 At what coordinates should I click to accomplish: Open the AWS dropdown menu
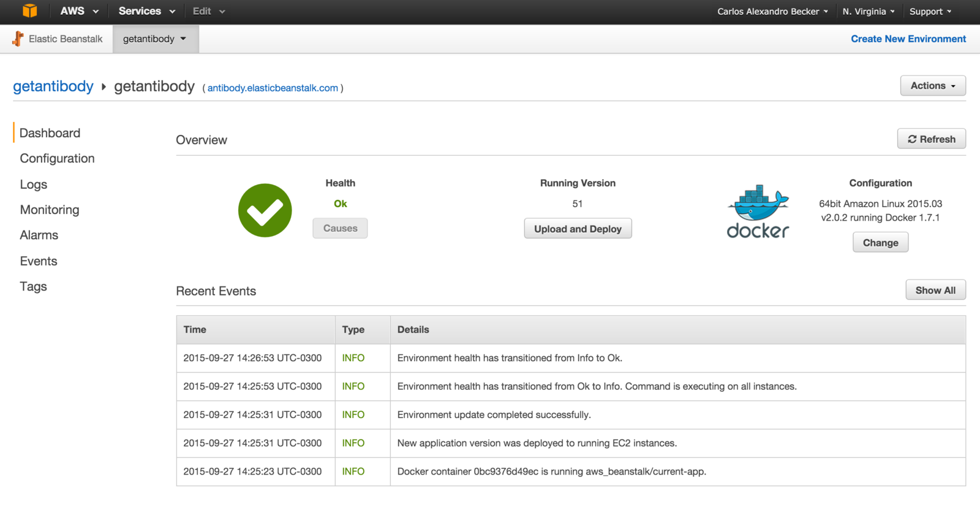[79, 11]
